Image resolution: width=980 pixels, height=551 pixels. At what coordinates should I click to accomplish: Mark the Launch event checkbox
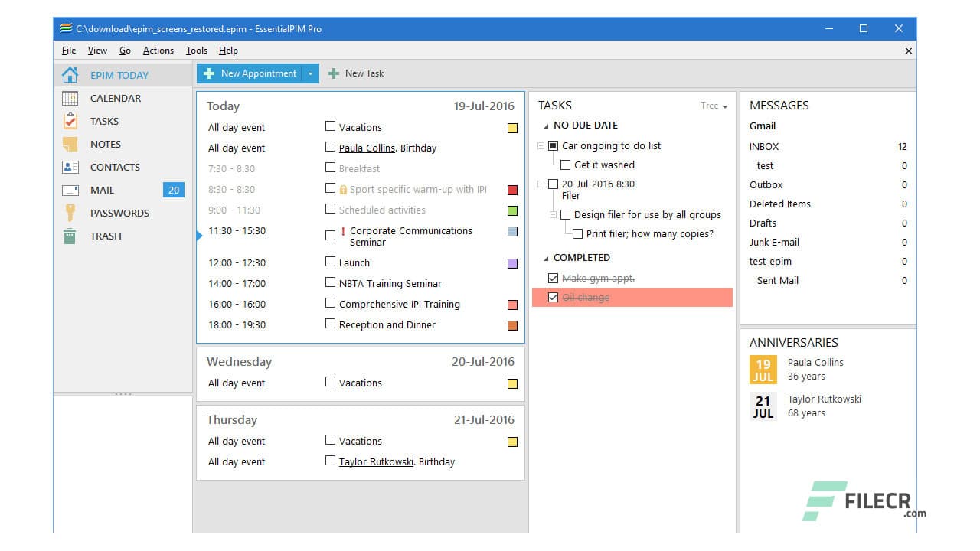[x=330, y=262]
